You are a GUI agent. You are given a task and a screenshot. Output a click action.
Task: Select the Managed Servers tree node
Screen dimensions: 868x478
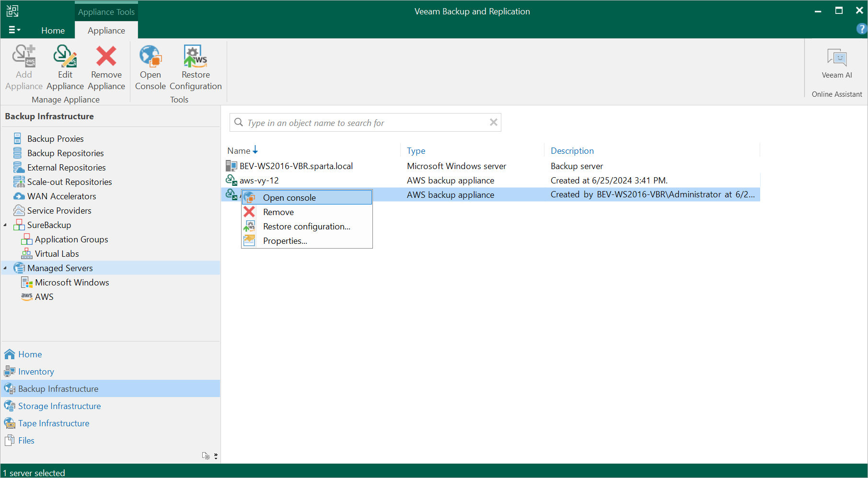point(60,268)
